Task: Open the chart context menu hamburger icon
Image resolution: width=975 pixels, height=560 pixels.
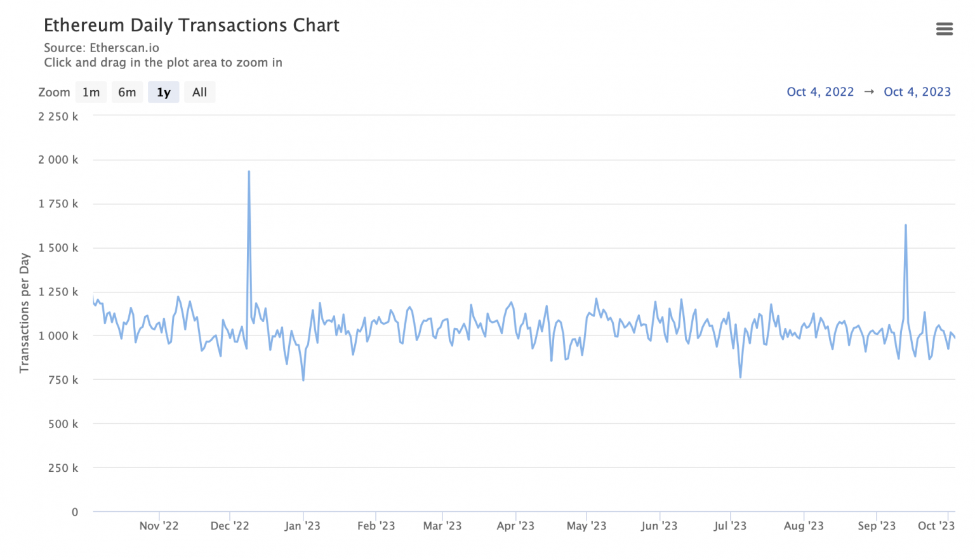Action: tap(944, 29)
